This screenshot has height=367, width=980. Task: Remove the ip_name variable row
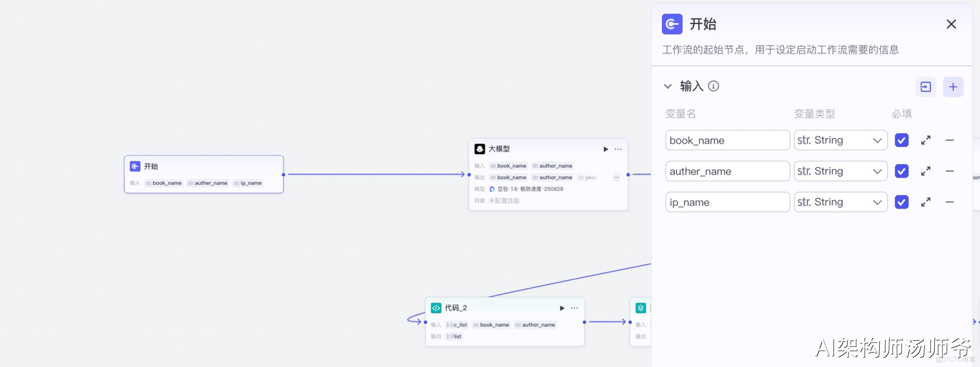click(x=950, y=202)
